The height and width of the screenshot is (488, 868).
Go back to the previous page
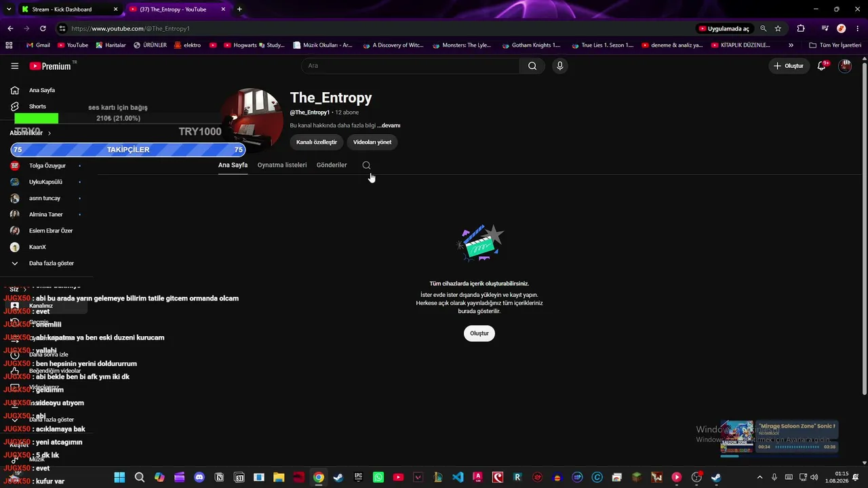(x=10, y=28)
